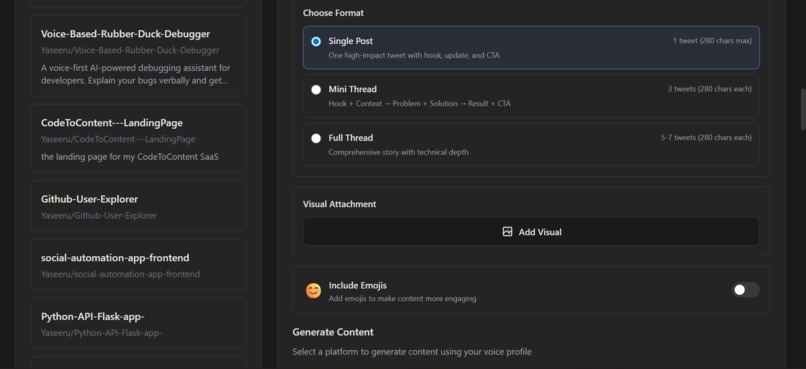Image resolution: width=806 pixels, height=369 pixels.
Task: Click the Add Visual button
Action: 531,232
